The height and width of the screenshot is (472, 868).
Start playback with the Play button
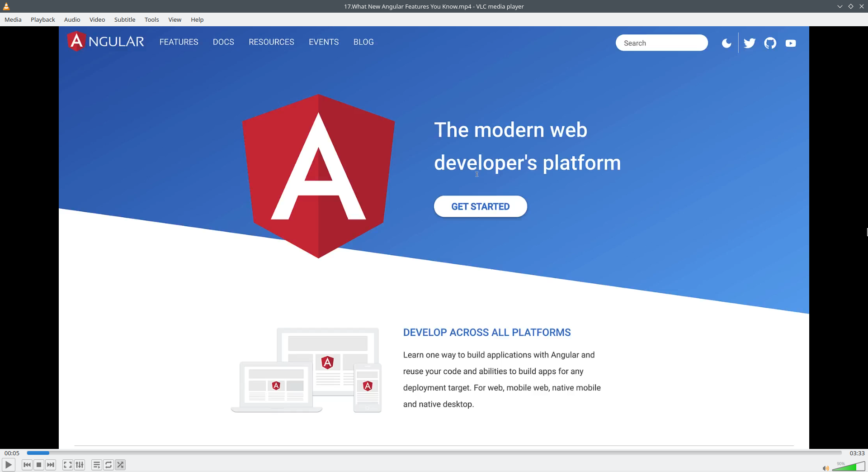(x=9, y=465)
